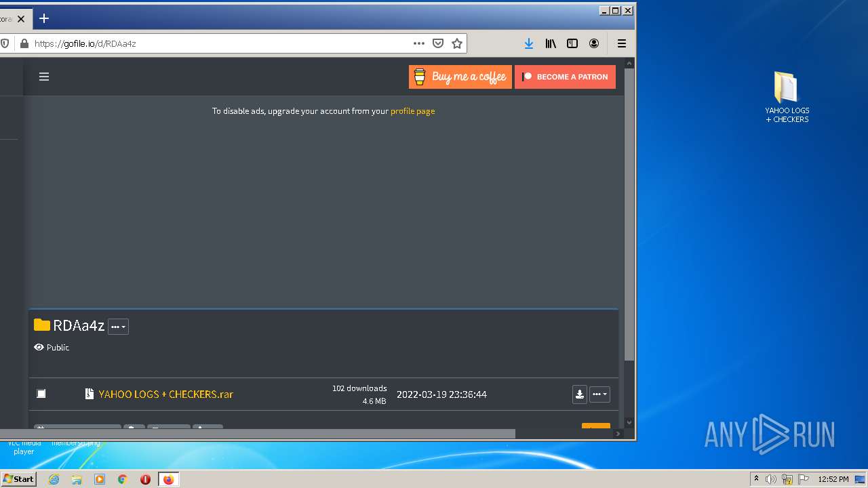Click the network tray icon
Screen dimensions: 868x488
787,479
